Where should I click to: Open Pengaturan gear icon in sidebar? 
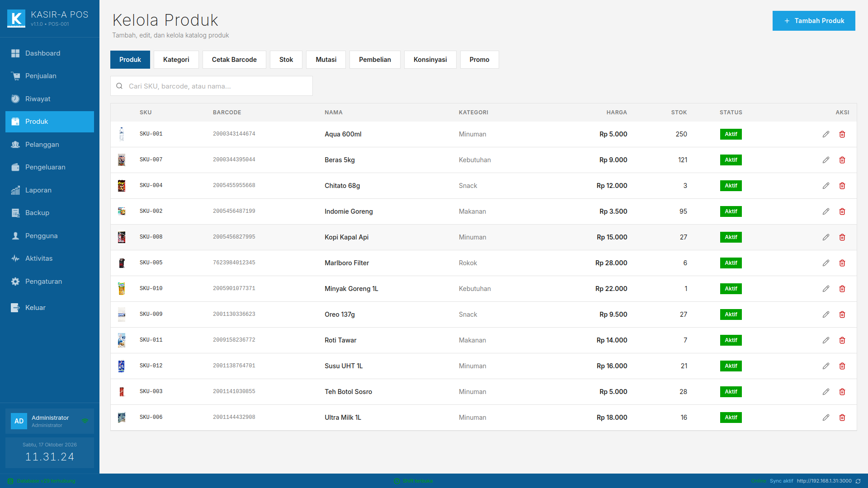coord(15,282)
